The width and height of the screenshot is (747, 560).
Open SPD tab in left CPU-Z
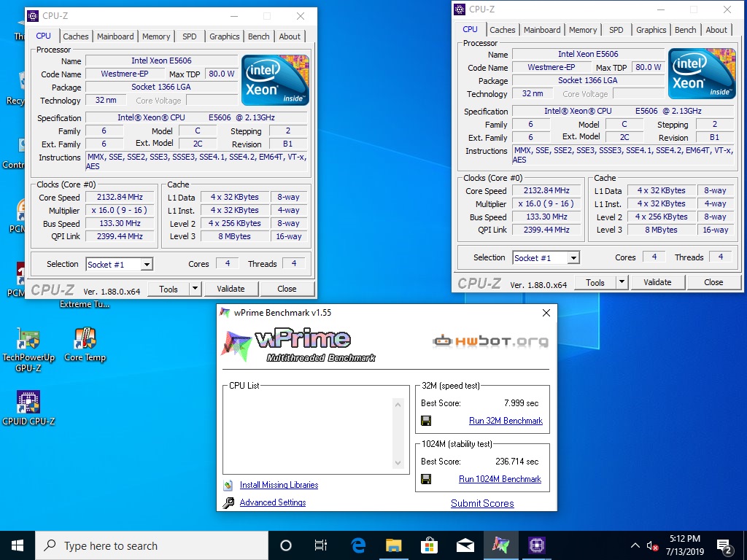tap(189, 36)
